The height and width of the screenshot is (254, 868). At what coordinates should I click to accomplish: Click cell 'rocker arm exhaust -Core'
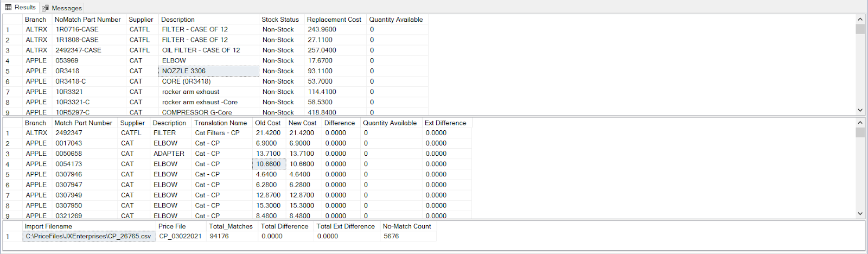[209, 102]
